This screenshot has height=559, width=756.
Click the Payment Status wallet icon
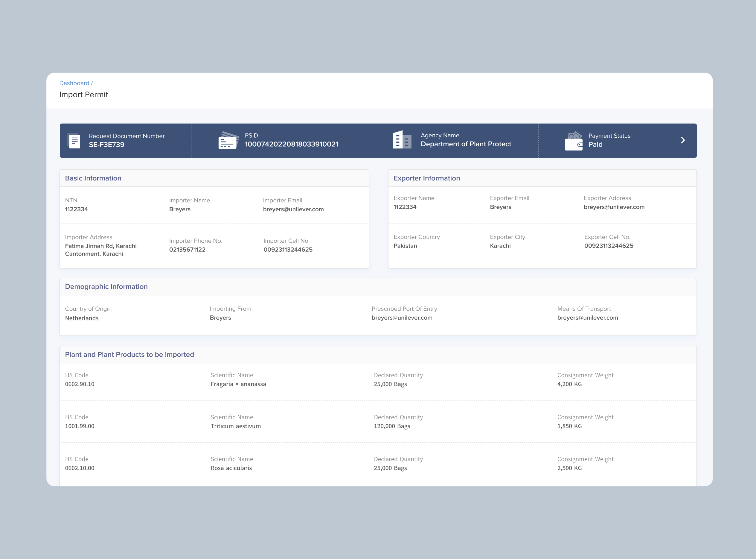573,141
